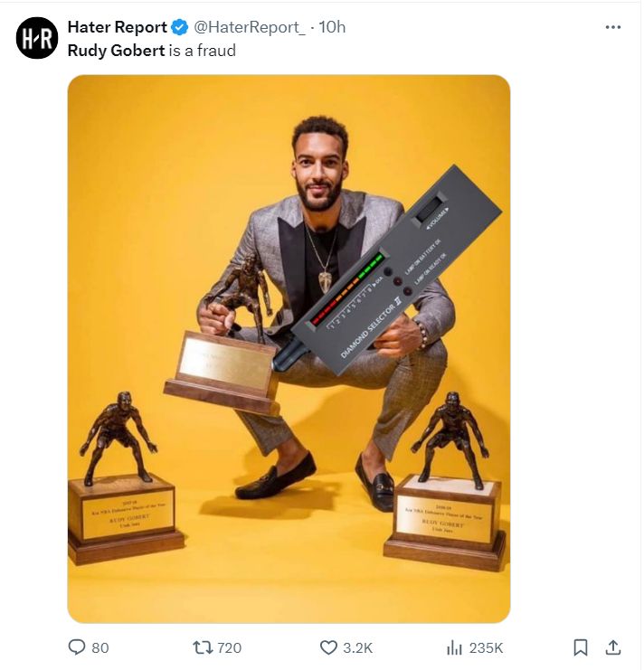
Task: View tweet analytics bar chart icon
Action: pyautogui.click(x=454, y=647)
